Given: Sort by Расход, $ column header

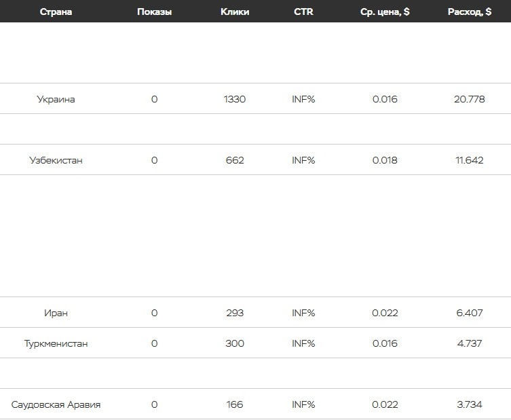Looking at the screenshot, I should [470, 12].
